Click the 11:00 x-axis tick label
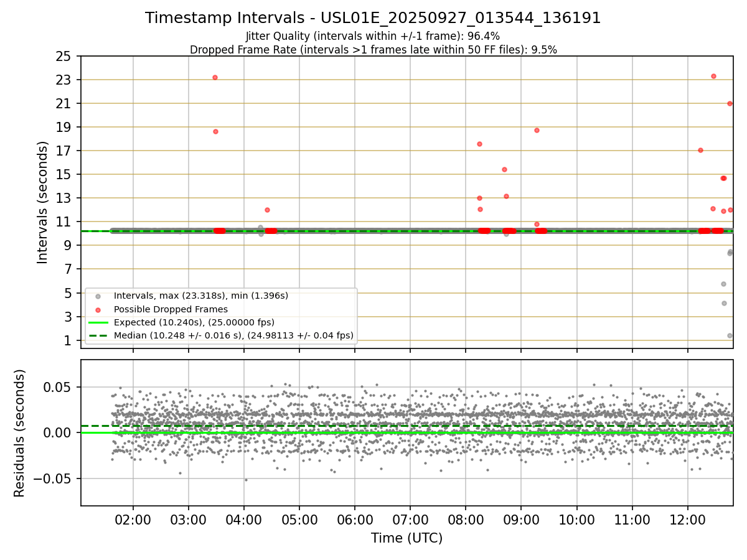This screenshot has height=560, width=747. 632,520
